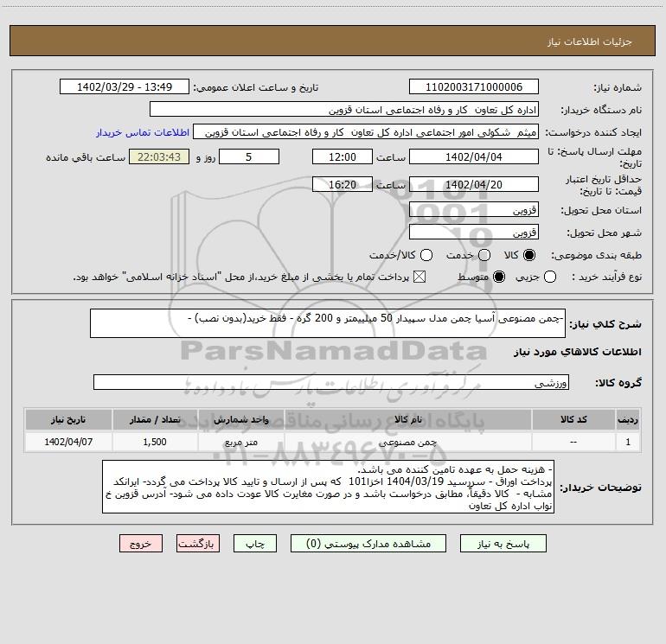Click the شماره نیاز field 1102003171000006
The height and width of the screenshot is (644, 666).
(x=474, y=87)
